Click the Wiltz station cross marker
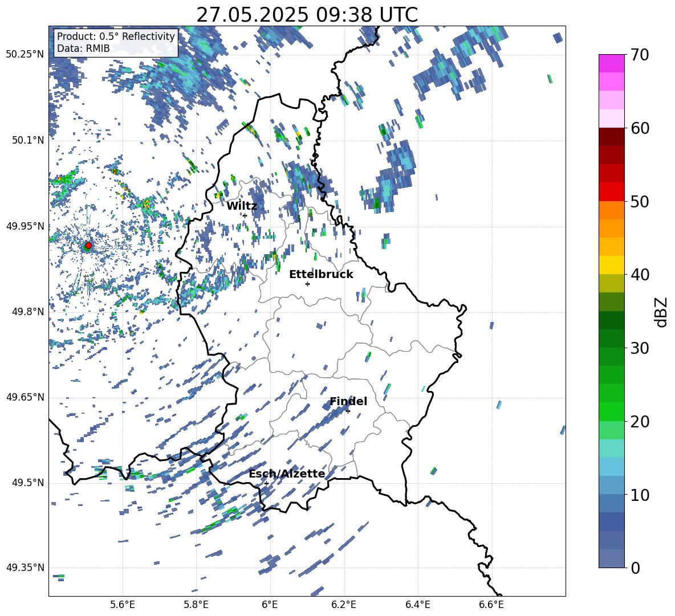Screen dimensions: 675x616 [x=245, y=215]
